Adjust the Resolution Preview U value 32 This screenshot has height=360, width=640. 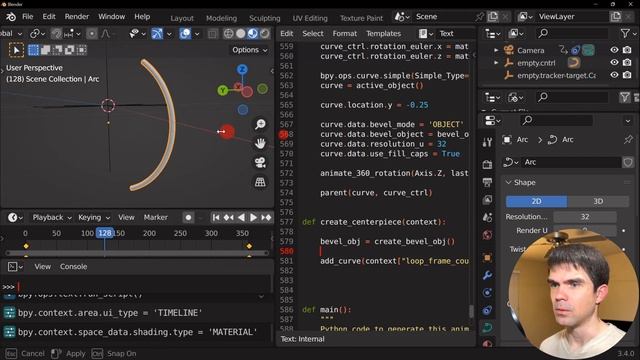tap(585, 217)
